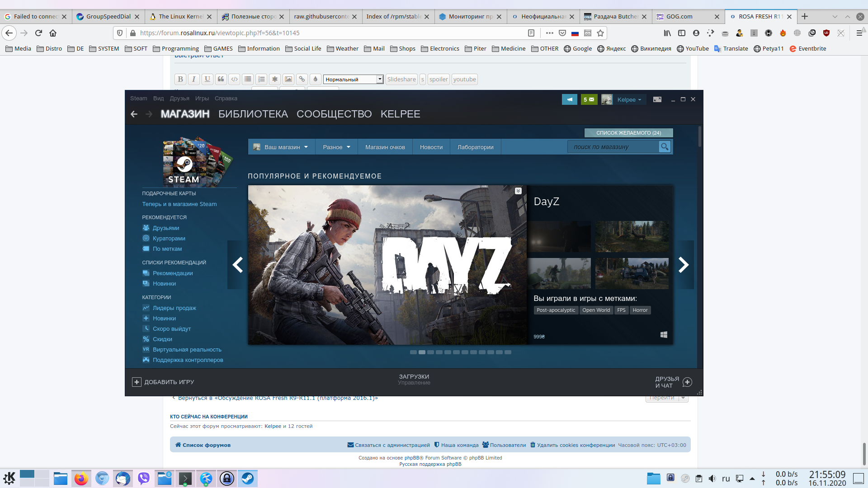The image size is (868, 488).
Task: Open the green Steam notifications inbox
Action: (589, 99)
